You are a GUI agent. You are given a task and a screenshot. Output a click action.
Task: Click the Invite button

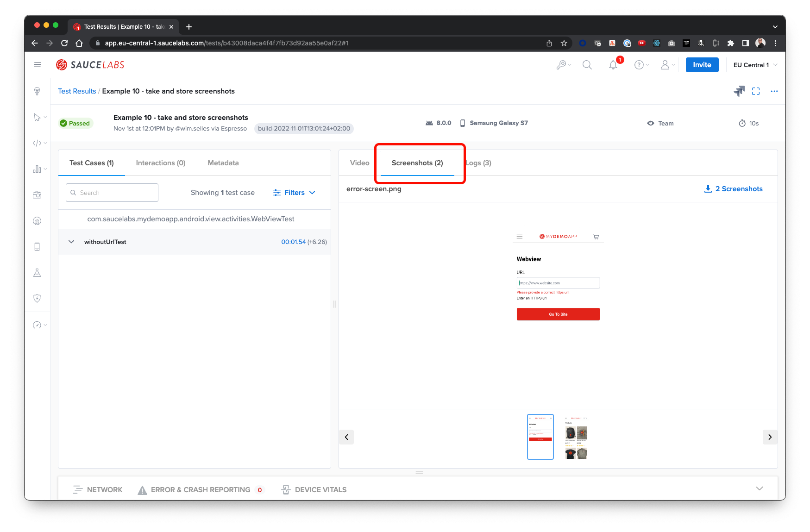(702, 64)
